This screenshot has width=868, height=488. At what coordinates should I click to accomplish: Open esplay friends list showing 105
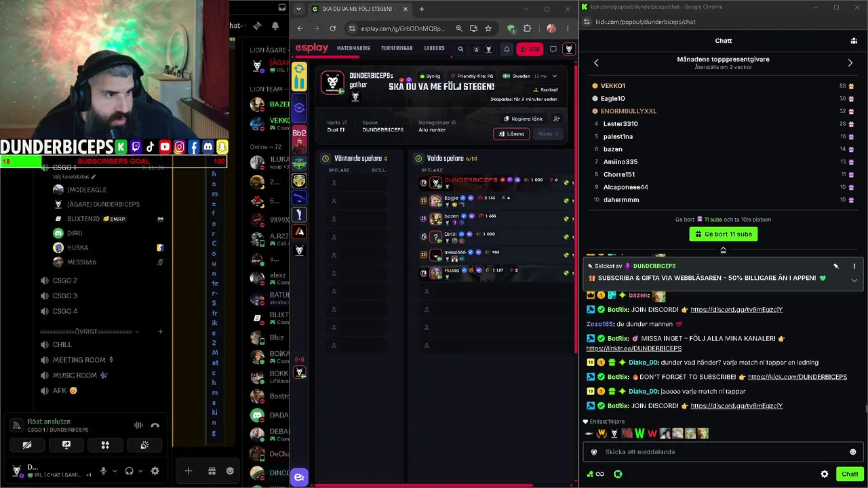pos(530,49)
